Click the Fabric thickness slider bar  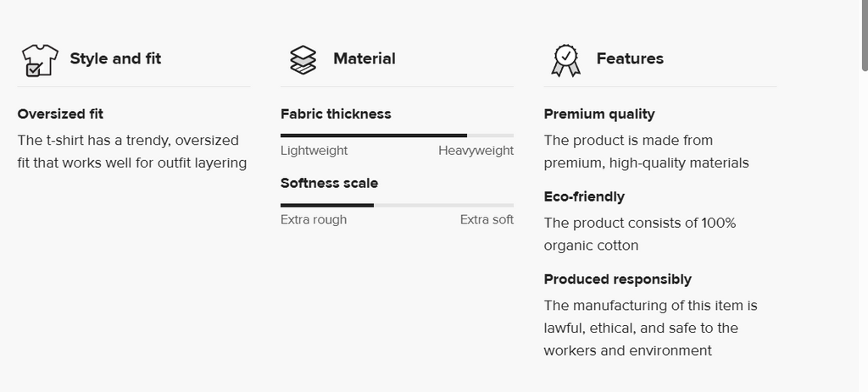pos(397,135)
